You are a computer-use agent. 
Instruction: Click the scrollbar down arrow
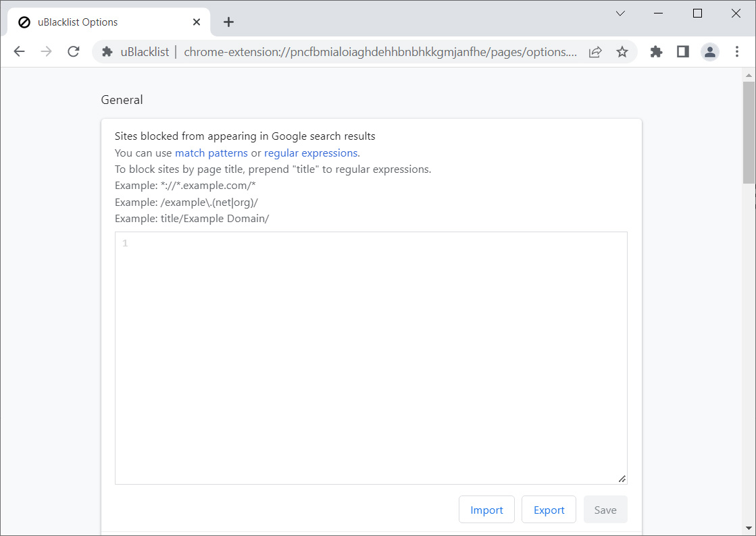749,528
